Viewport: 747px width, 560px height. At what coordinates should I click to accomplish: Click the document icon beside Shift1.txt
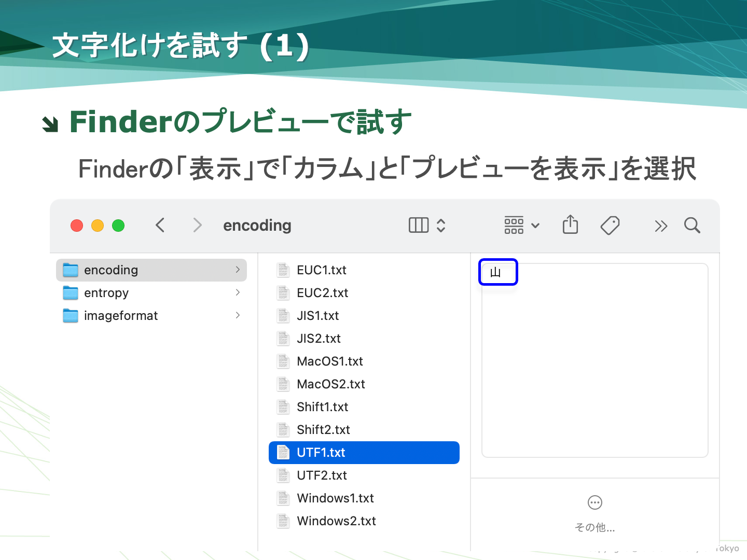tap(283, 407)
